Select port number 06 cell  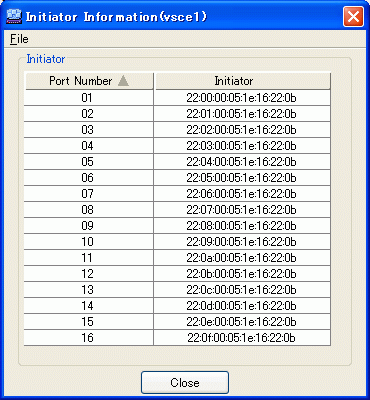(x=89, y=178)
